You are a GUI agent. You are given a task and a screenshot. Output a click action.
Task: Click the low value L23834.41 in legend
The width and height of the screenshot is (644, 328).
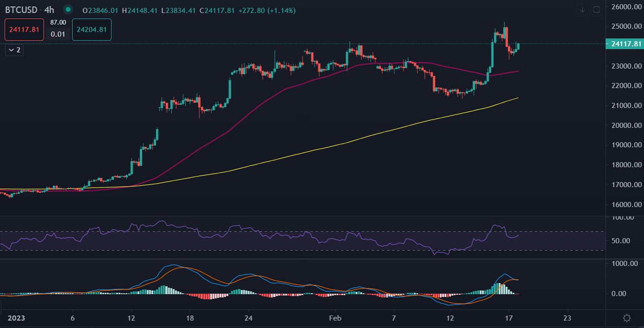click(179, 10)
